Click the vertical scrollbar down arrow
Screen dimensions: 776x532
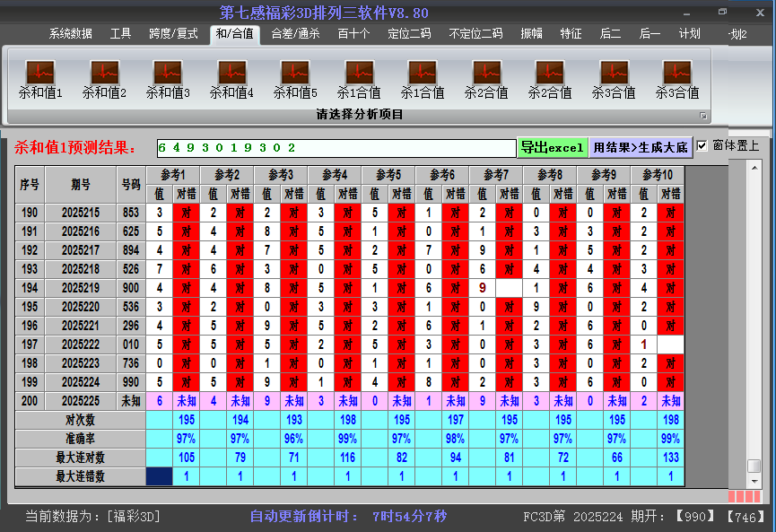(x=754, y=480)
